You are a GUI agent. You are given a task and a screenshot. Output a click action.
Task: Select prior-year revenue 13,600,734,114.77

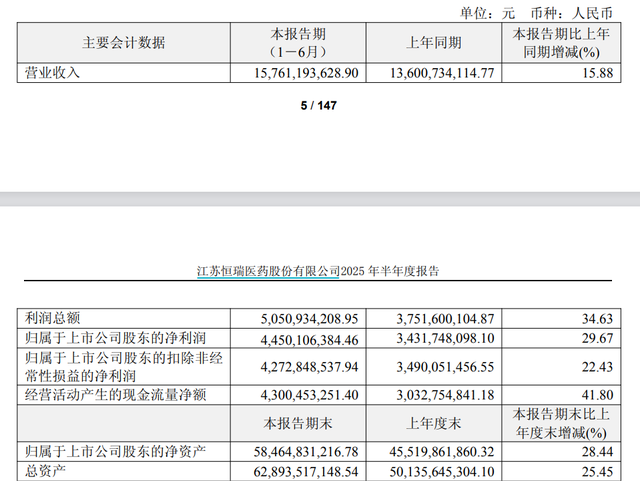click(x=442, y=73)
